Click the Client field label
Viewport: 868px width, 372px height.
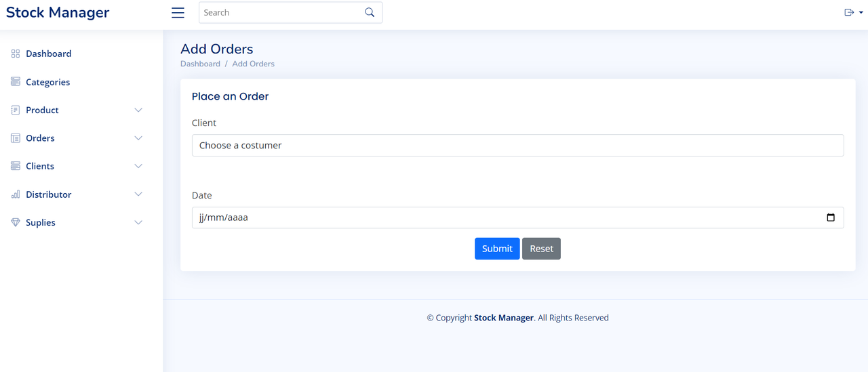coord(204,123)
